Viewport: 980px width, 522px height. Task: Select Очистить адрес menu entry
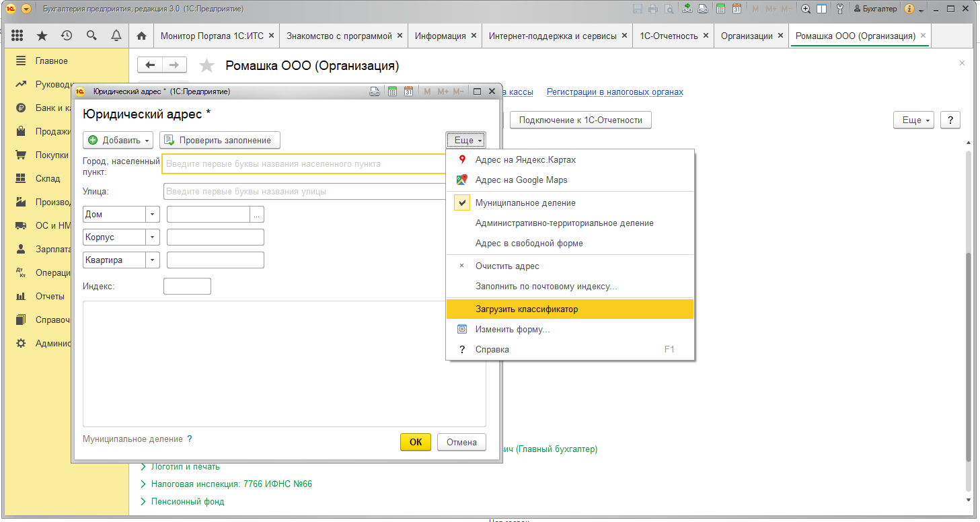click(570, 266)
